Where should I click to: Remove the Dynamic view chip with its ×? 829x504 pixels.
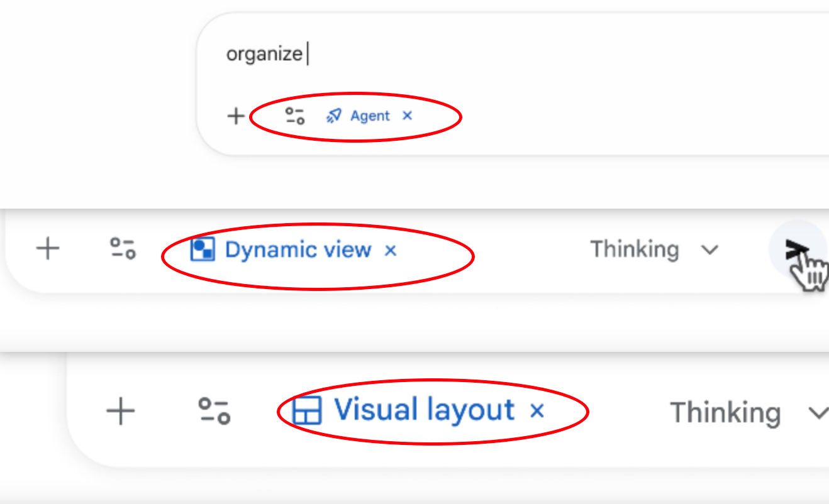pos(391,250)
